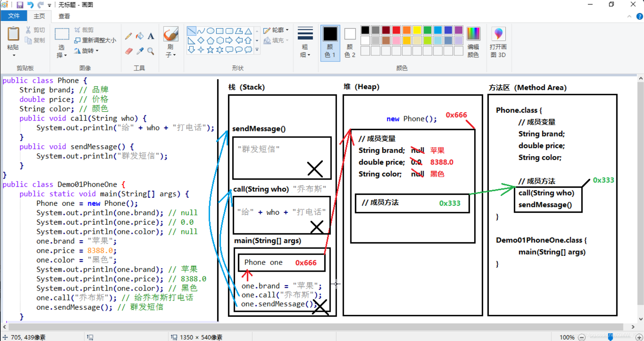Open the Help question mark icon

point(640,16)
